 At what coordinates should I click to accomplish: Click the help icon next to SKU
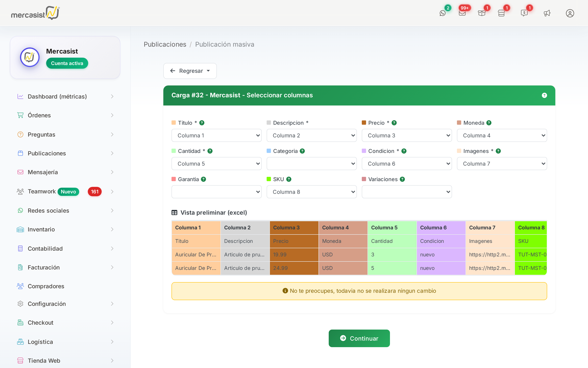coord(289,179)
